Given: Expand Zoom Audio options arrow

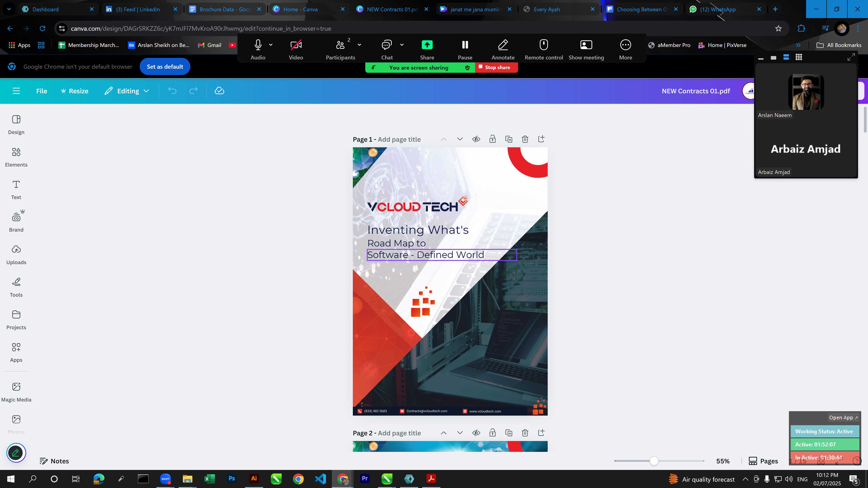Looking at the screenshot, I should pyautogui.click(x=271, y=45).
